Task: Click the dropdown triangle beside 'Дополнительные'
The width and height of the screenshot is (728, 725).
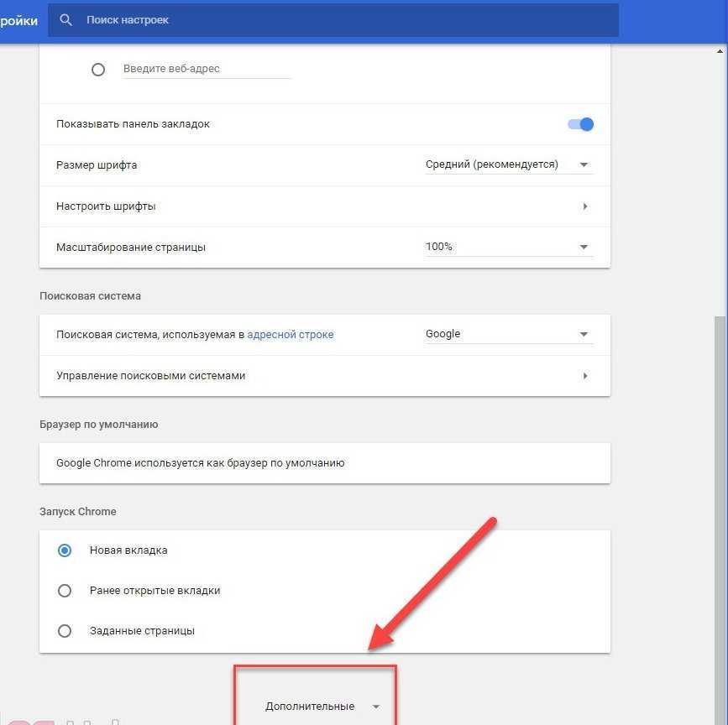Action: [x=376, y=707]
